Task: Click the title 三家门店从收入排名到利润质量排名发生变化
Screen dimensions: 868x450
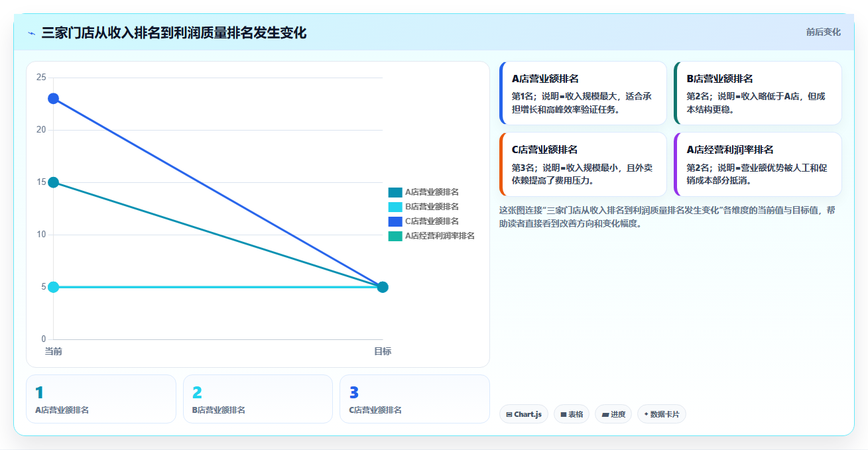Action: point(174,33)
